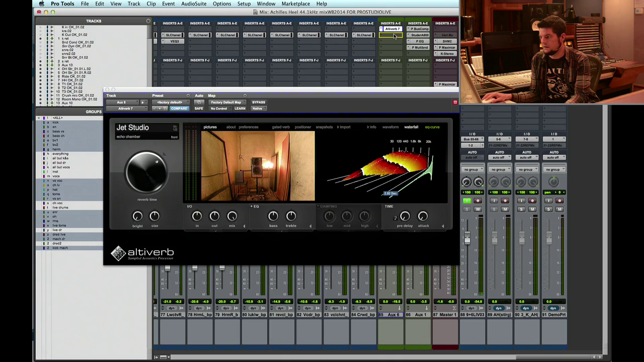Click the next preset plus button

[160, 109]
